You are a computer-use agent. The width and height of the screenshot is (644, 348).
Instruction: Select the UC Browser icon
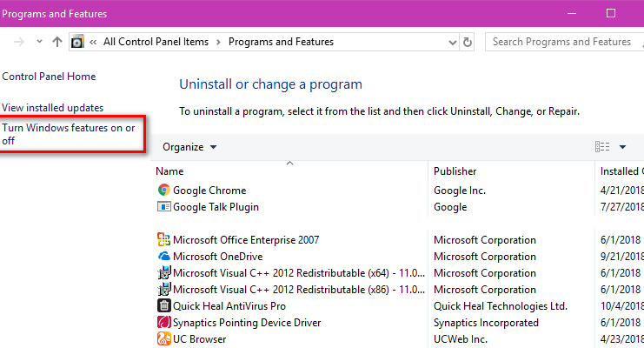[164, 338]
